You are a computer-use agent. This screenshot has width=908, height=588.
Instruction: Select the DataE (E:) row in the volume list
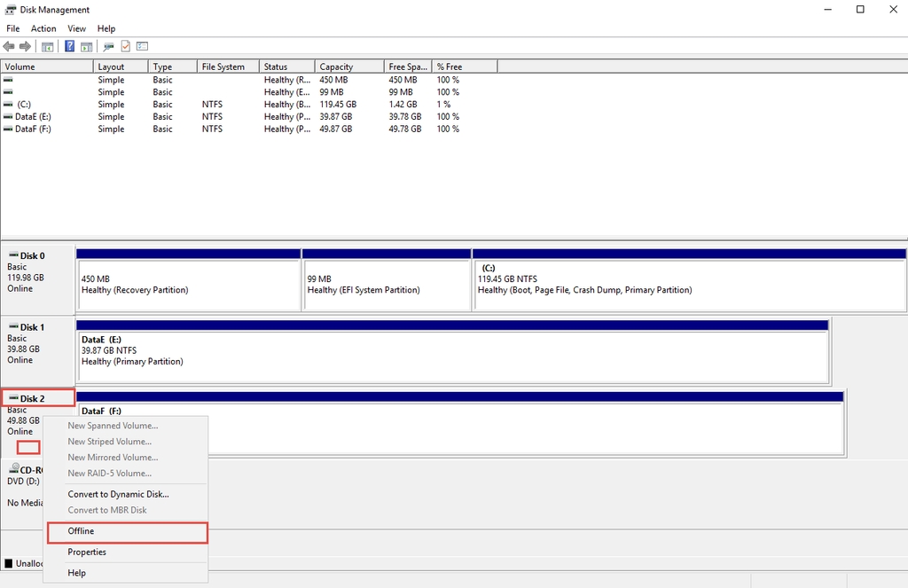pyautogui.click(x=33, y=116)
